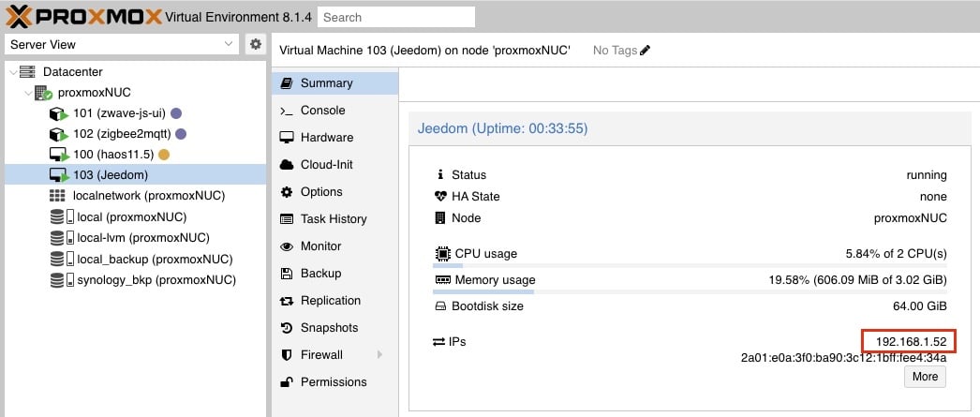980x417 pixels.
Task: Click the VM monitor icon of 100
Action: coord(58,155)
